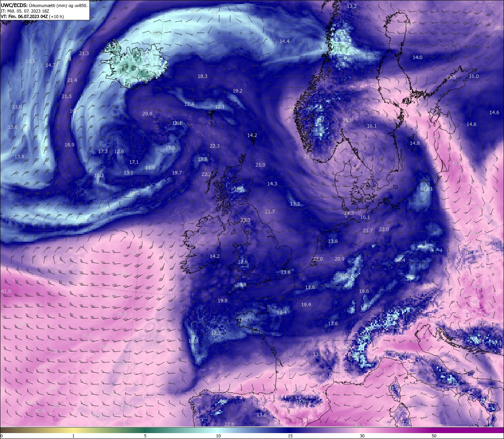Click the 14.7 value label
The height and width of the screenshot is (439, 504).
coord(50,65)
